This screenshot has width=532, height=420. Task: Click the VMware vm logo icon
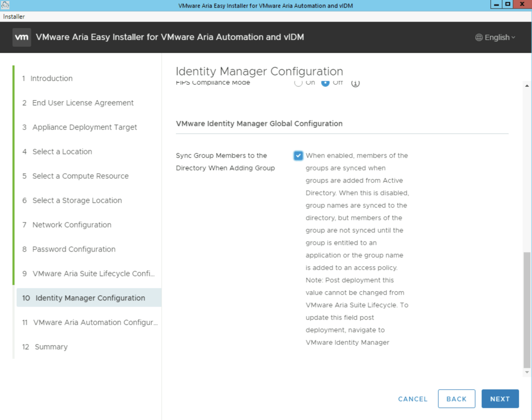(22, 37)
